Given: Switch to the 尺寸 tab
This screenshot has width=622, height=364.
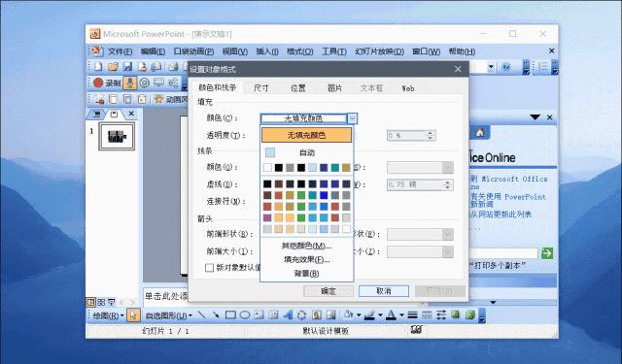Looking at the screenshot, I should [x=261, y=88].
